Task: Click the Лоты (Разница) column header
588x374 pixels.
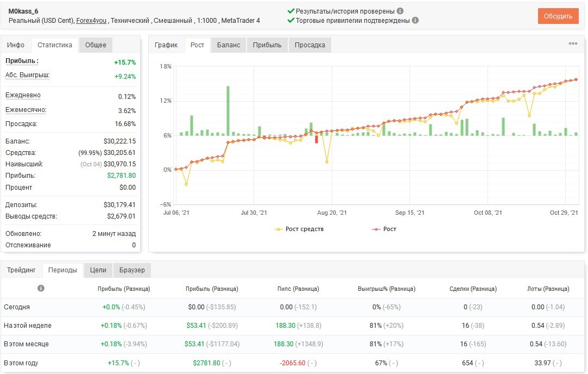Action: click(548, 289)
